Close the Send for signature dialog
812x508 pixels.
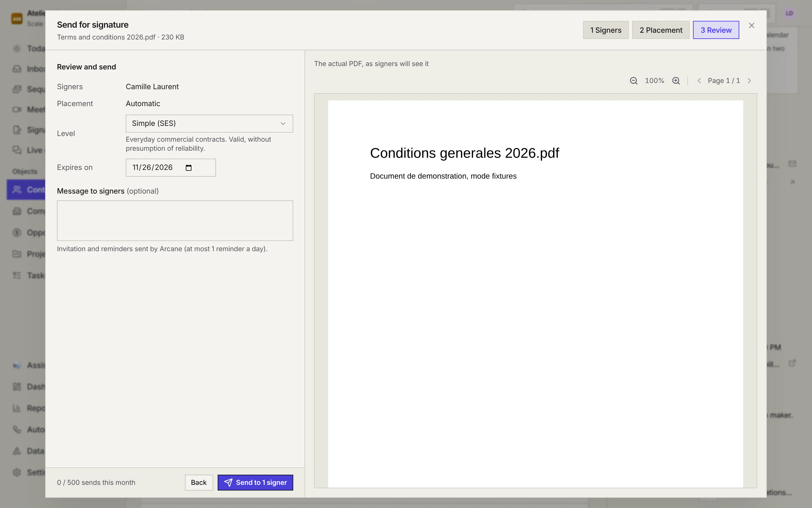click(752, 25)
